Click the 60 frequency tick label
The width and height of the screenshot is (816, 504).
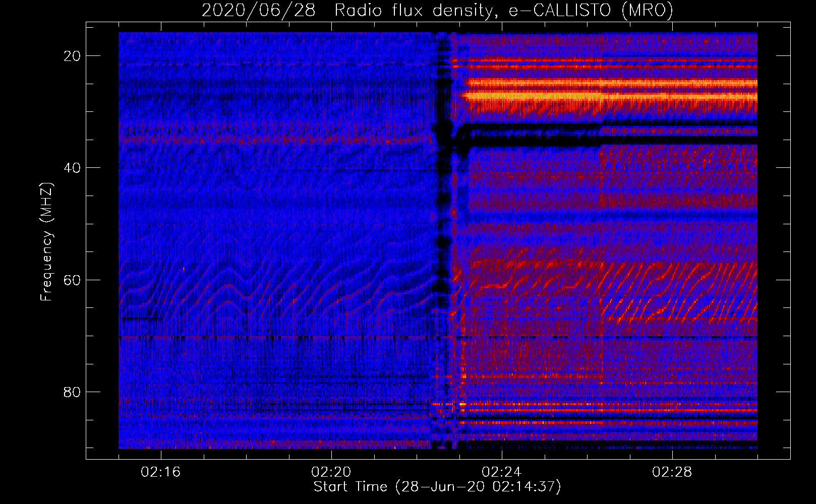click(x=72, y=280)
